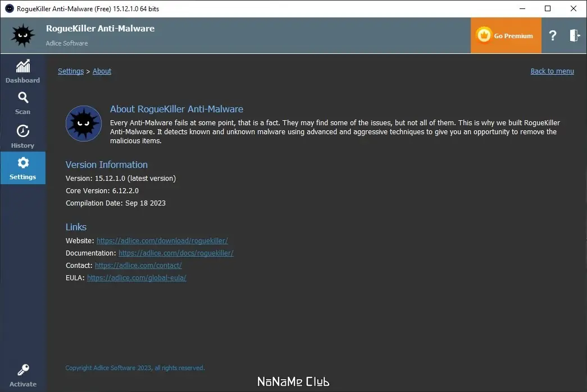Image resolution: width=587 pixels, height=392 pixels.
Task: Go to Settings breadcrumb link
Action: [71, 71]
